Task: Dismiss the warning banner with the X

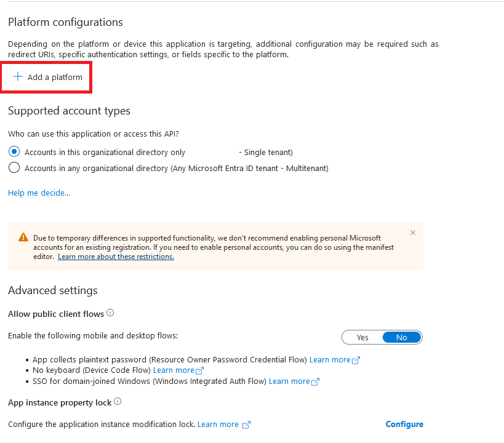Action: [x=413, y=233]
